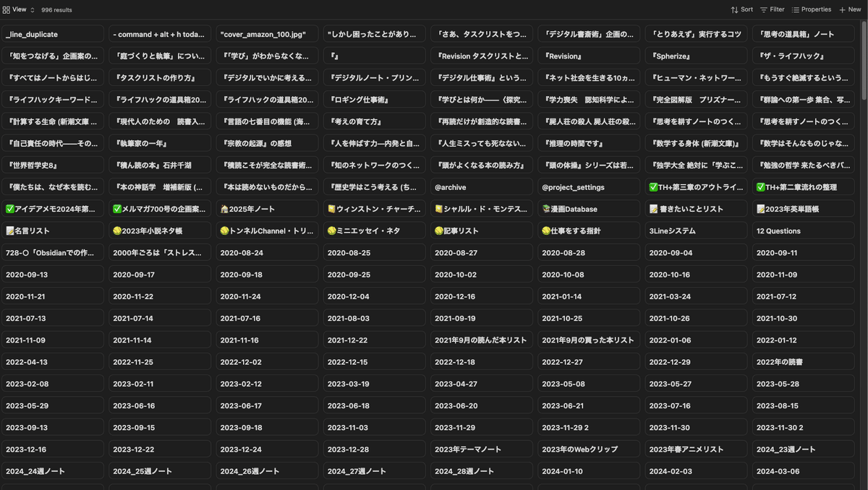This screenshot has height=490, width=868.
Task: Open the 2023-04-27 note card
Action: coord(481,384)
